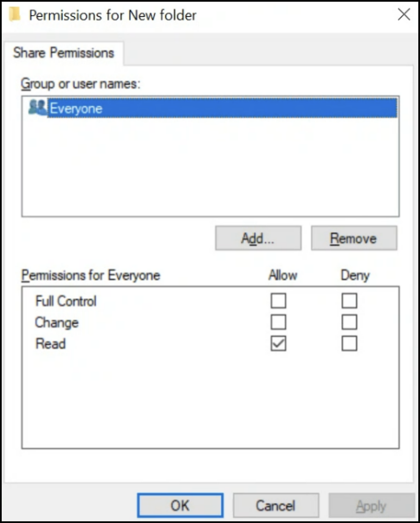Click the Full Control permission label

66,301
